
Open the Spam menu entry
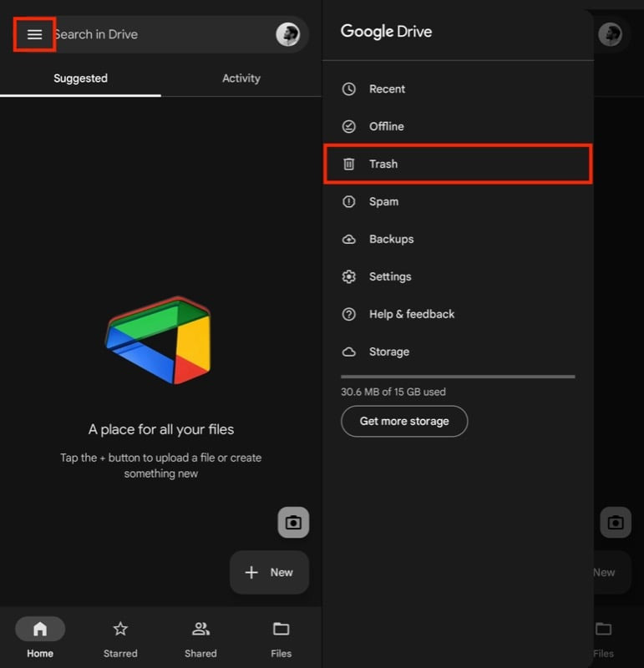tap(459, 201)
